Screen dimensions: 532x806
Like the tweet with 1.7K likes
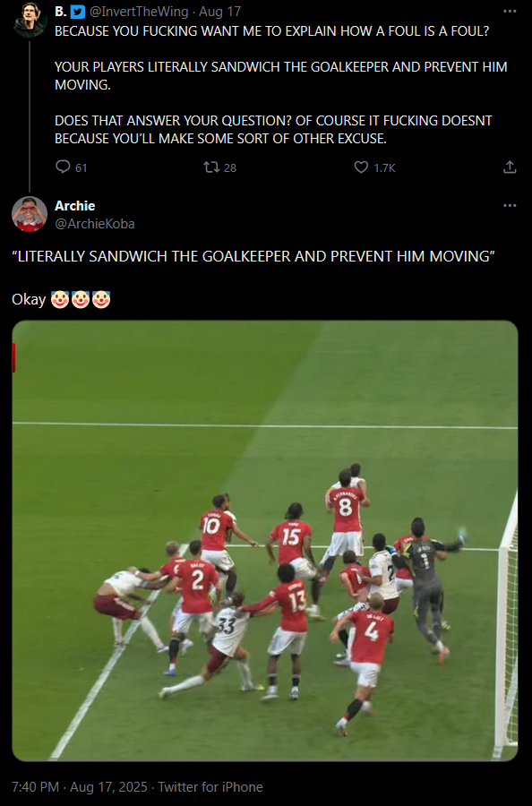pyautogui.click(x=361, y=167)
